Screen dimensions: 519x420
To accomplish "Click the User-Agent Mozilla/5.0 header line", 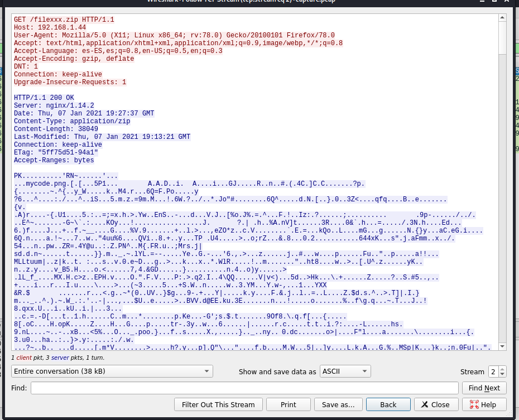I will [175, 35].
